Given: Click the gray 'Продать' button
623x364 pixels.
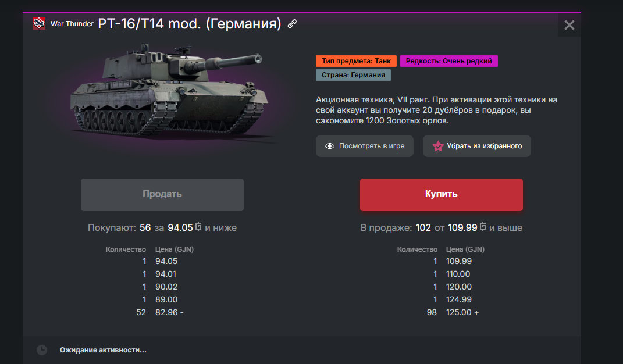Looking at the screenshot, I should [162, 194].
